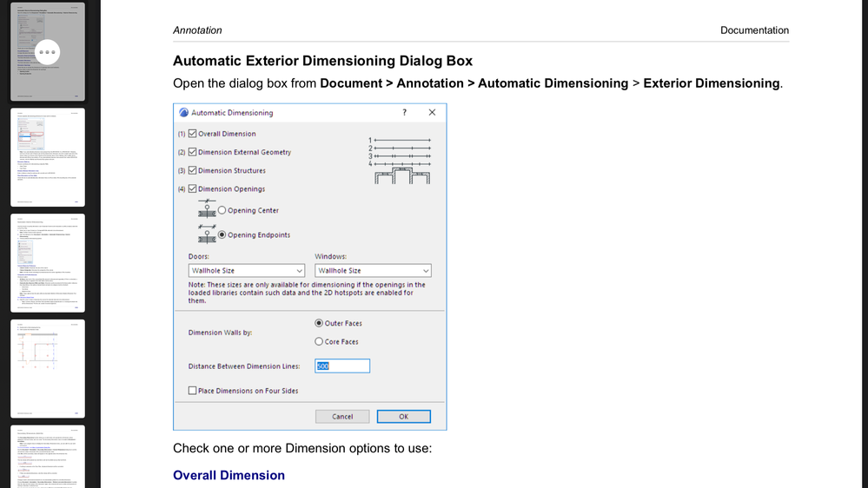Toggle the Overall Dimension checkbox
Viewport: 868px width, 488px height.
click(x=193, y=134)
